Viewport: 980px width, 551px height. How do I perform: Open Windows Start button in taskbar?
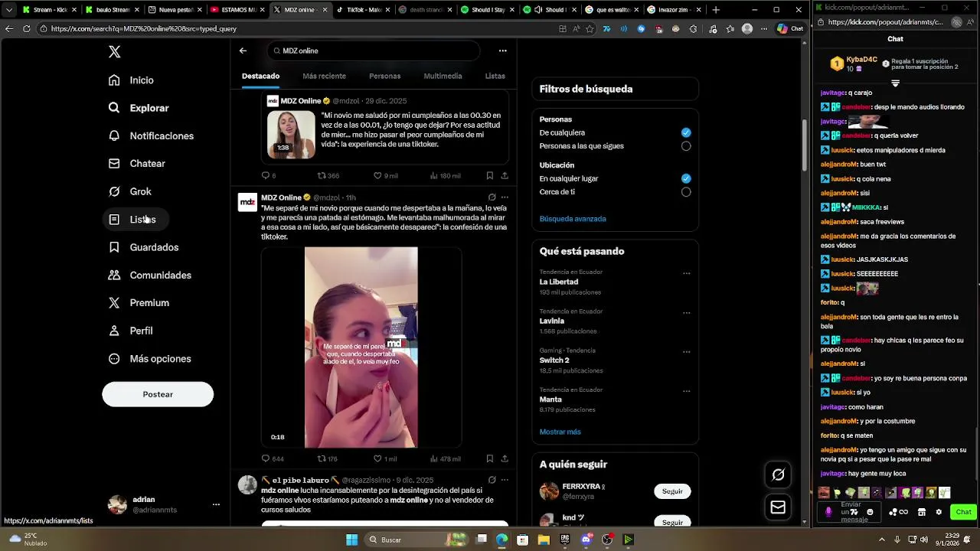point(352,540)
